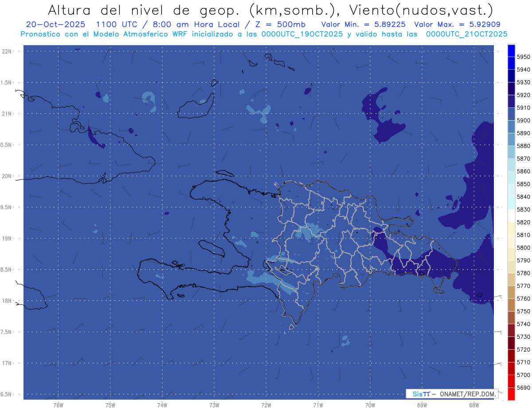This screenshot has width=532, height=411.
Task: Click the tan colorbar swatch between 5770 and 5780
Action: click(x=511, y=279)
